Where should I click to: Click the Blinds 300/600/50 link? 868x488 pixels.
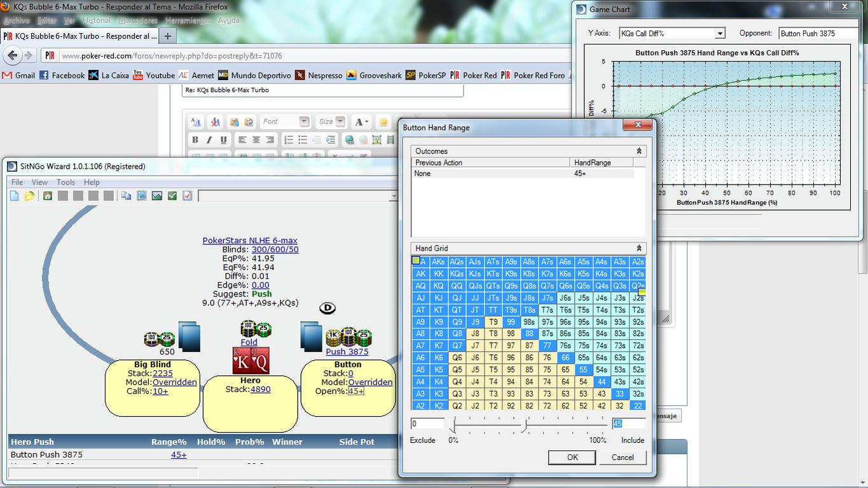pyautogui.click(x=275, y=249)
